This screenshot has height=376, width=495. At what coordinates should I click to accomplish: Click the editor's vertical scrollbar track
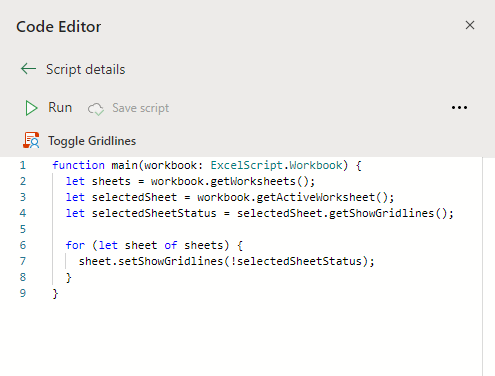point(488,267)
